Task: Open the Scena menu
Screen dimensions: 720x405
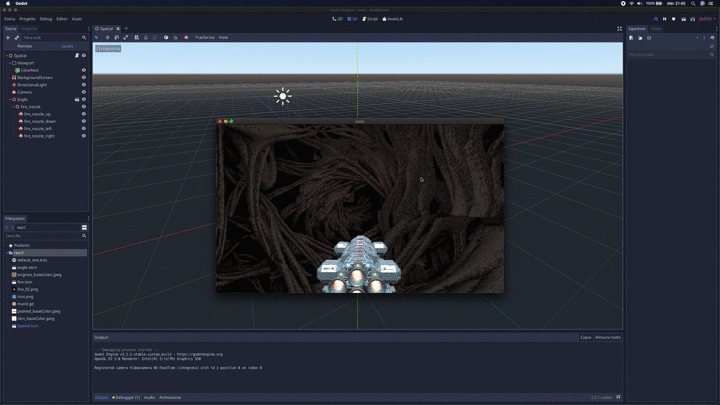Action: 10,19
